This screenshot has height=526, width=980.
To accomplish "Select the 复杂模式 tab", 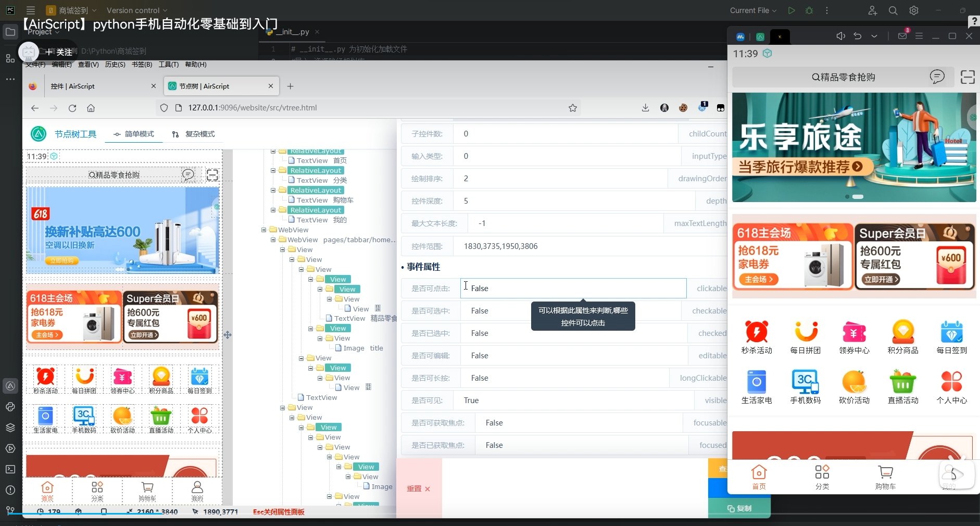I will point(194,134).
